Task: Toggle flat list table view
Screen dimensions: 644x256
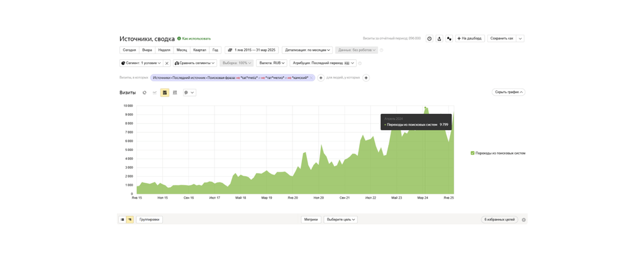Action: click(x=123, y=220)
